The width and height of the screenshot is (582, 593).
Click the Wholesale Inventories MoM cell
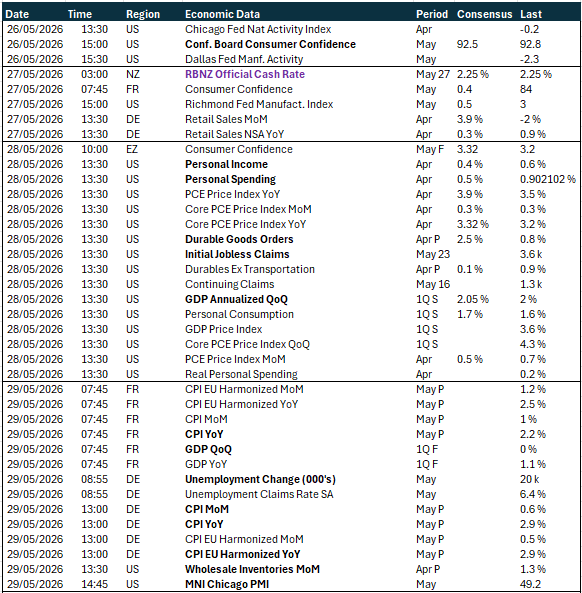(252, 569)
